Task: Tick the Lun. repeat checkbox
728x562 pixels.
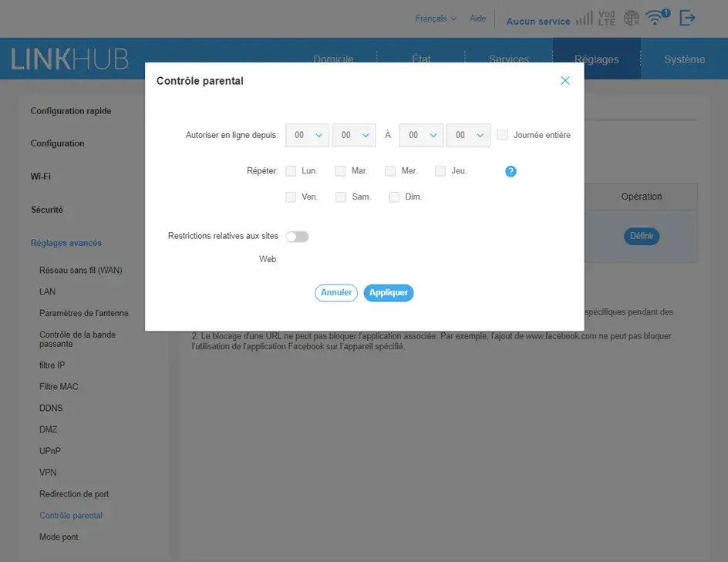Action: pos(291,171)
